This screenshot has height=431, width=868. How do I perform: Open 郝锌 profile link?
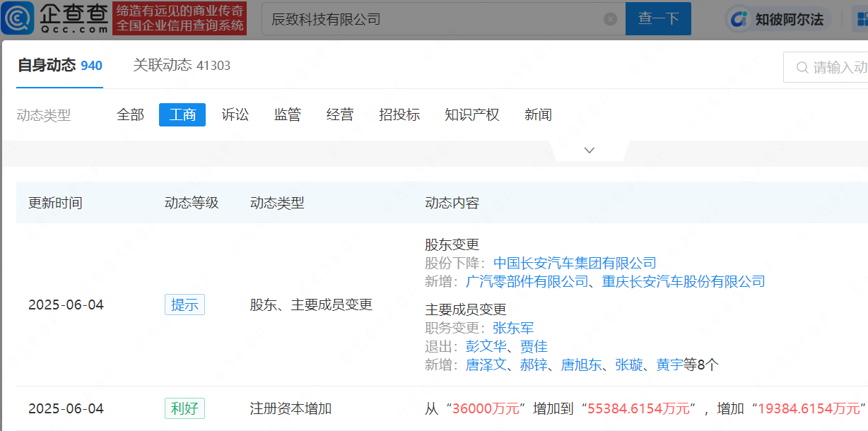(x=534, y=365)
